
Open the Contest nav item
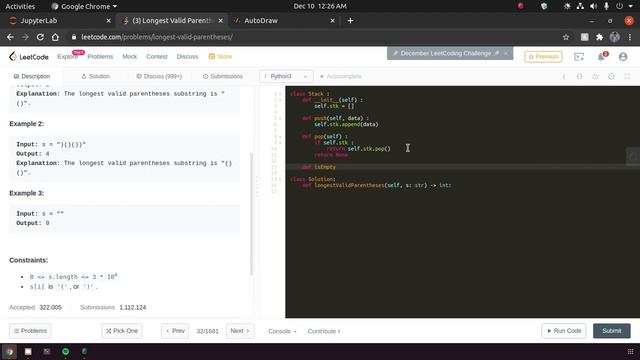click(157, 57)
